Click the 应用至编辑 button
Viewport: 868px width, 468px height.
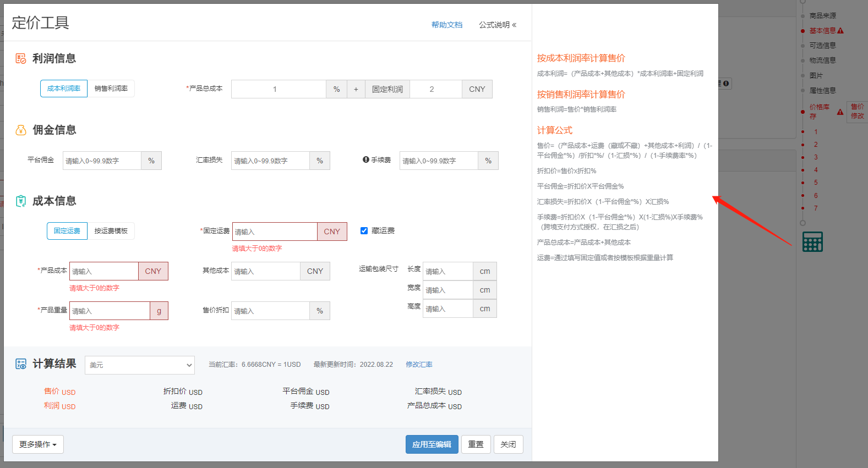tap(432, 444)
